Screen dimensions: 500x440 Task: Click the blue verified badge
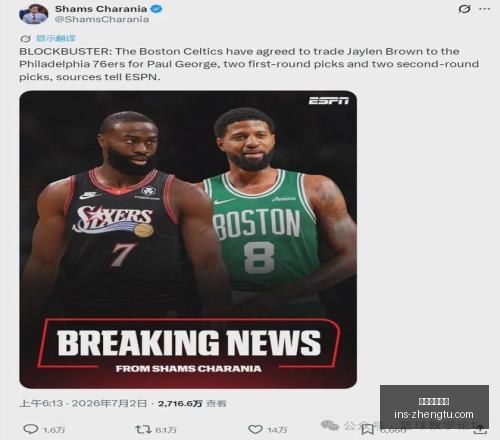[156, 9]
